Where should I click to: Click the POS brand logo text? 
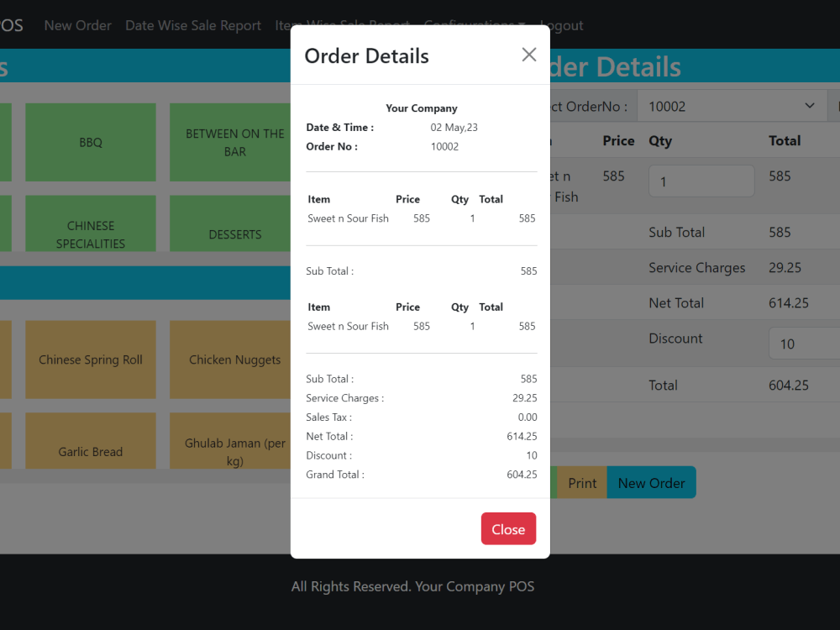[x=11, y=26]
